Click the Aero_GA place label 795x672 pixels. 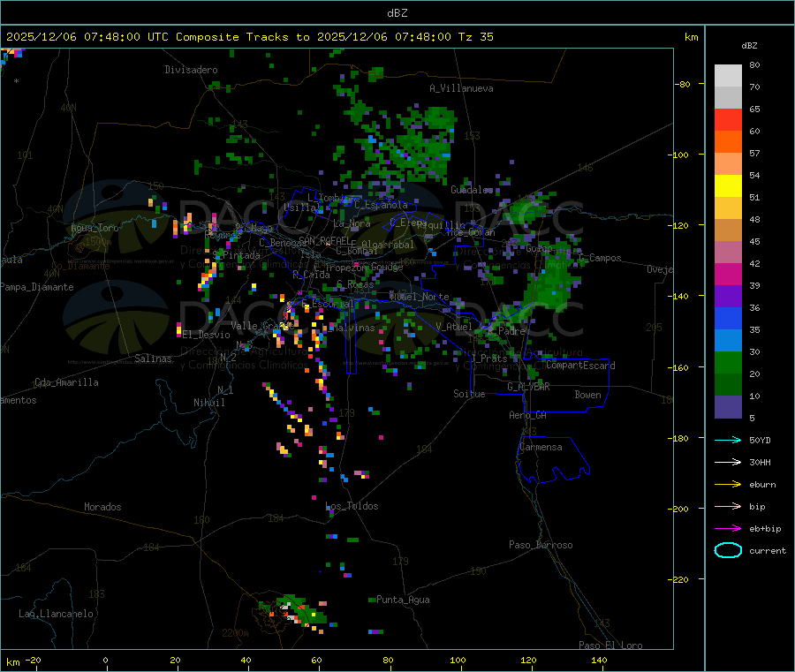click(527, 415)
